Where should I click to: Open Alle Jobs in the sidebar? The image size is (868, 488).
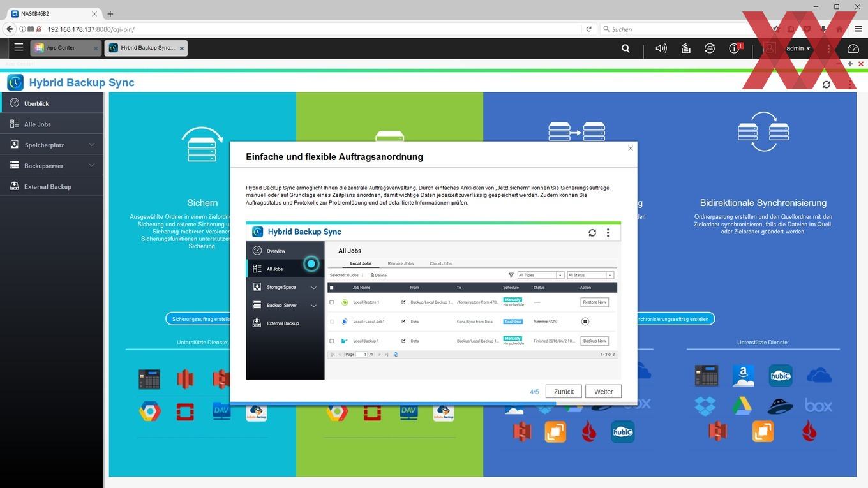(52, 124)
